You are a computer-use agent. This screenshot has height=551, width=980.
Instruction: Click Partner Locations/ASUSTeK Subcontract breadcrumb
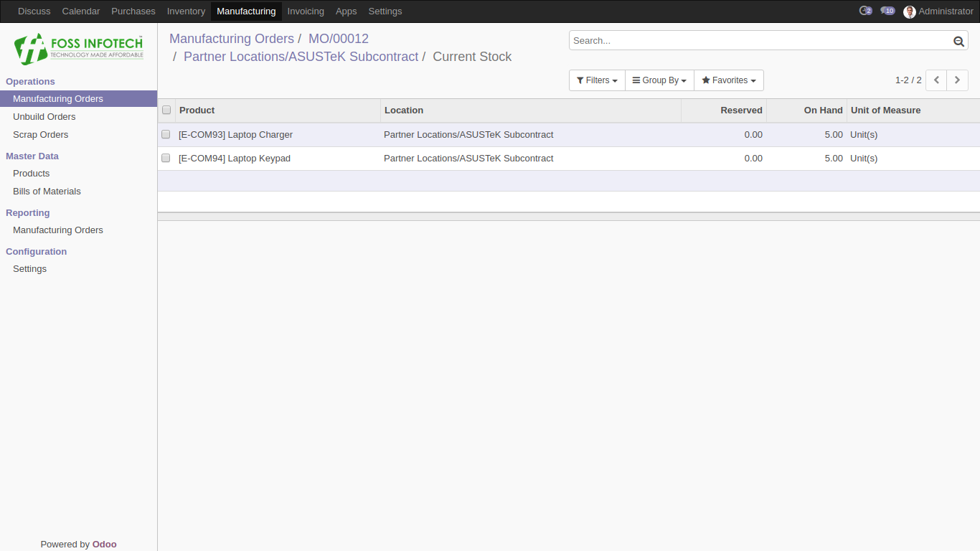tap(301, 57)
